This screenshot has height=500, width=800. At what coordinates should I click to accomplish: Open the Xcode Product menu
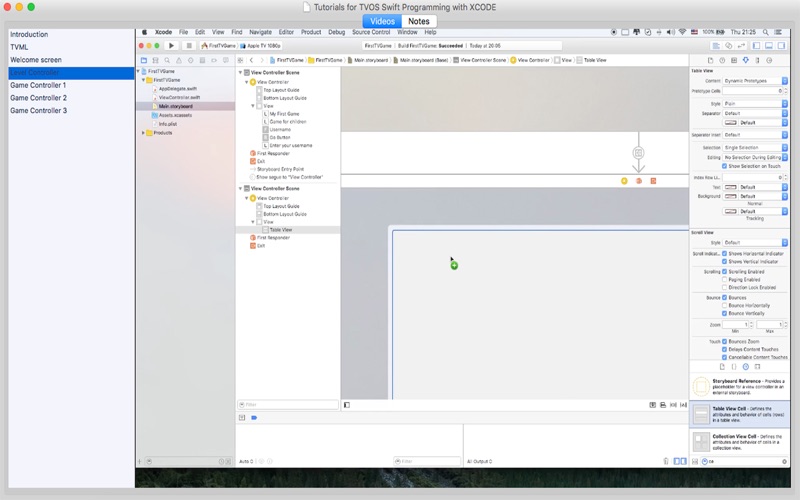tap(311, 32)
